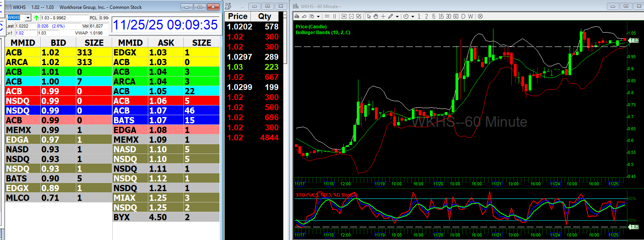Screen dimensions: 644x240
Task: Click the horizontal lines toolbar icon
Action: [327, 16]
